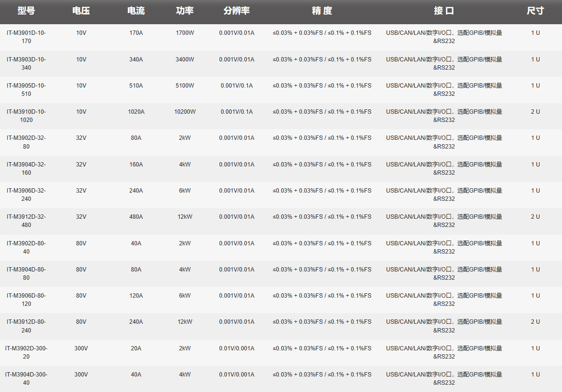Click accuracy cell of IT-M3901D-10-170 row
This screenshot has width=562, height=392.
tap(322, 33)
